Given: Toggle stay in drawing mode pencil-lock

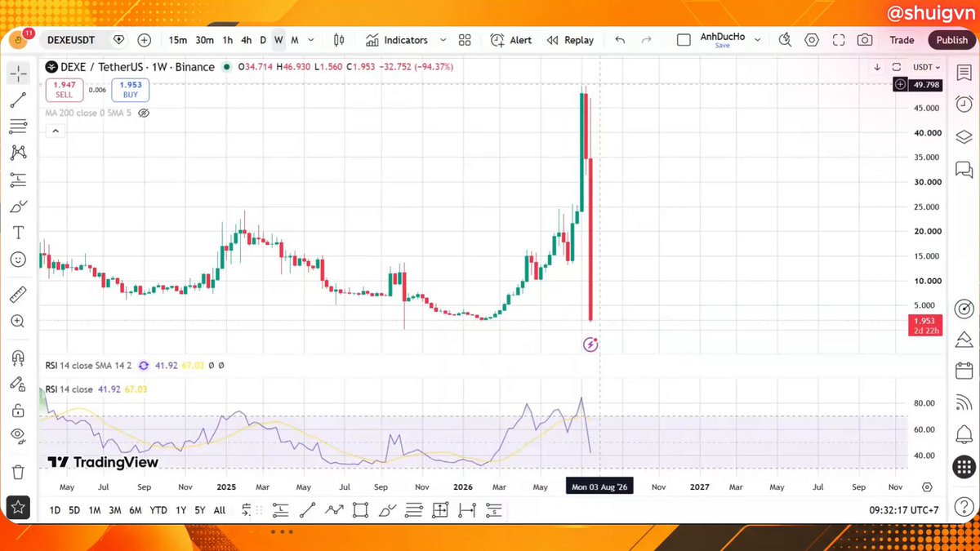Looking at the screenshot, I should pyautogui.click(x=18, y=384).
